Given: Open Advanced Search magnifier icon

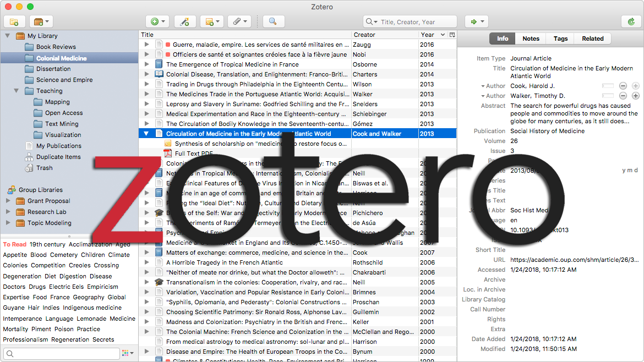Looking at the screenshot, I should tap(272, 22).
